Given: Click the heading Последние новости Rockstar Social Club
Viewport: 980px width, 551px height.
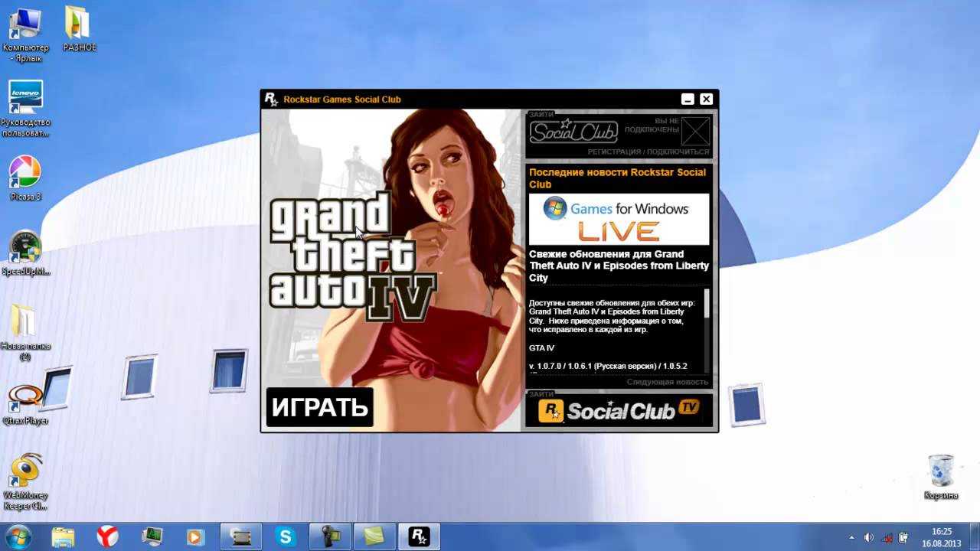Looking at the screenshot, I should [x=617, y=178].
